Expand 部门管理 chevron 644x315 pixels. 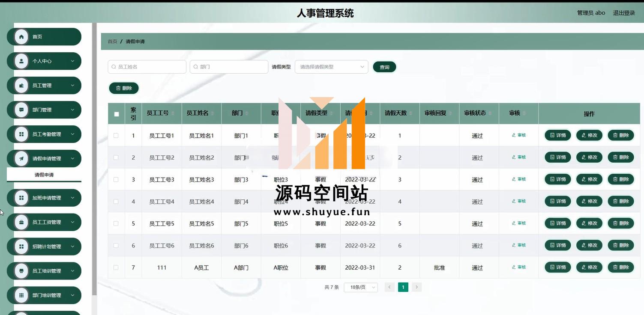[x=72, y=110]
